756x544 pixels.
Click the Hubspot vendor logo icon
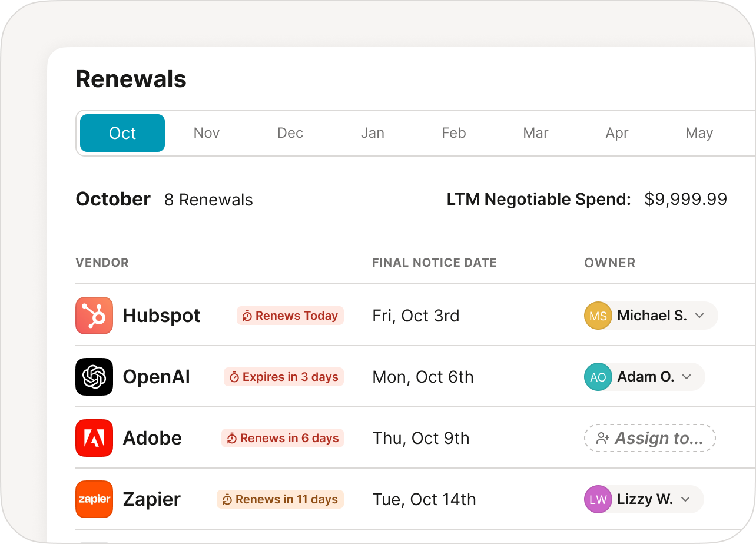tap(94, 316)
